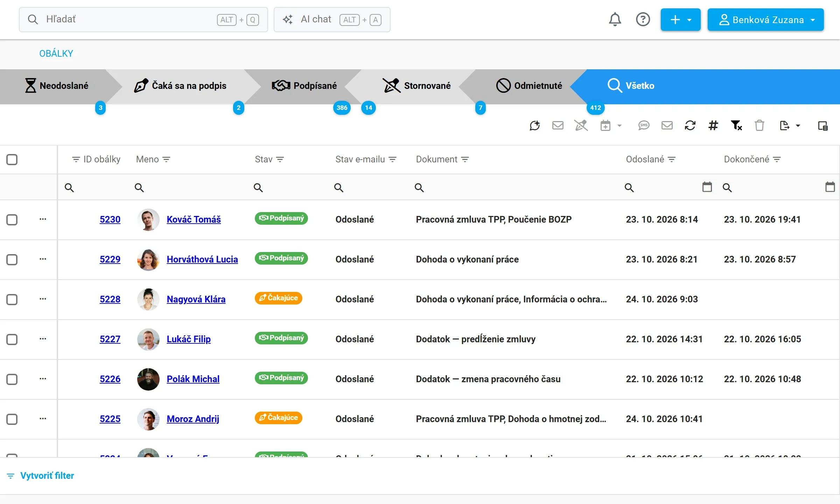Switch to Stornované tab
840x504 pixels.
point(416,86)
